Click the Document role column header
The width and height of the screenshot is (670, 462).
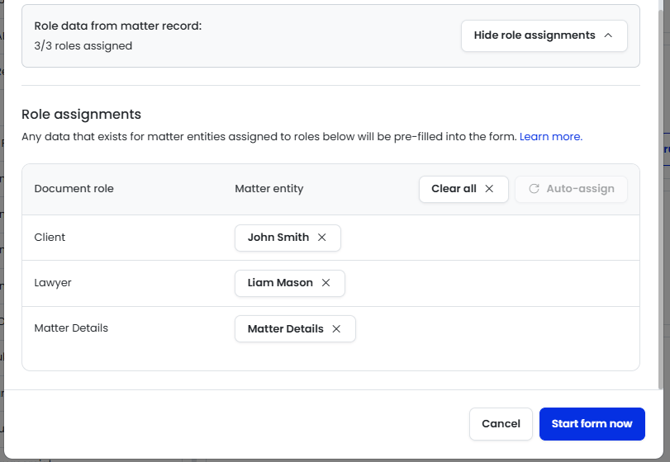[x=74, y=189]
